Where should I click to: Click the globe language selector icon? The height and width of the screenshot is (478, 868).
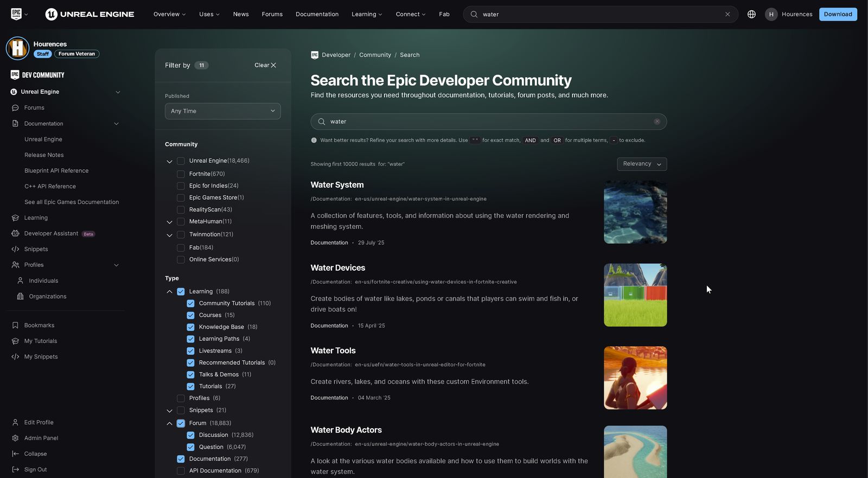click(751, 15)
